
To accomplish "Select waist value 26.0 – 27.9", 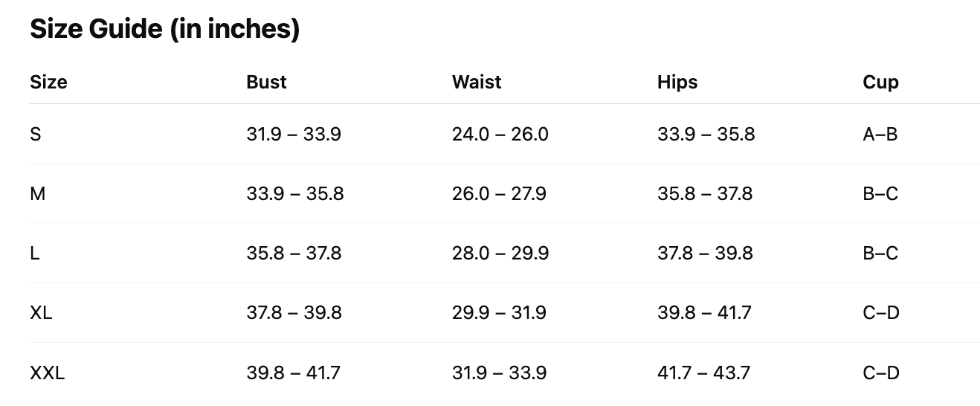I will click(499, 194).
